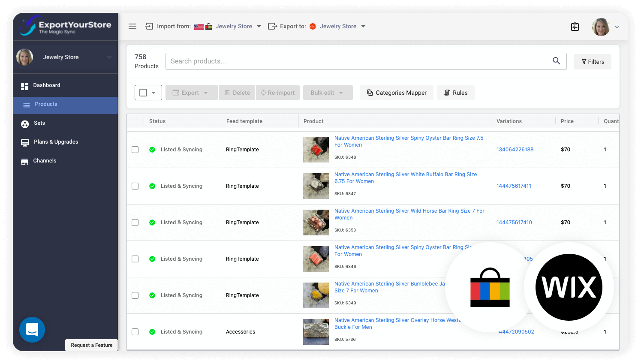Click the user avatar profile picture
This screenshot has height=364, width=641.
click(x=601, y=27)
